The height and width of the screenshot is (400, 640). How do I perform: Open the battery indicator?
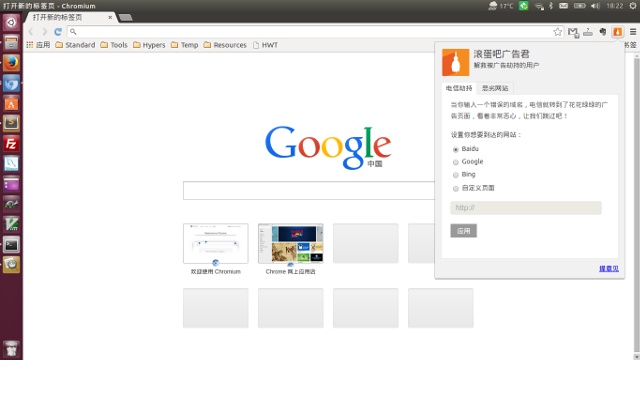point(580,6)
